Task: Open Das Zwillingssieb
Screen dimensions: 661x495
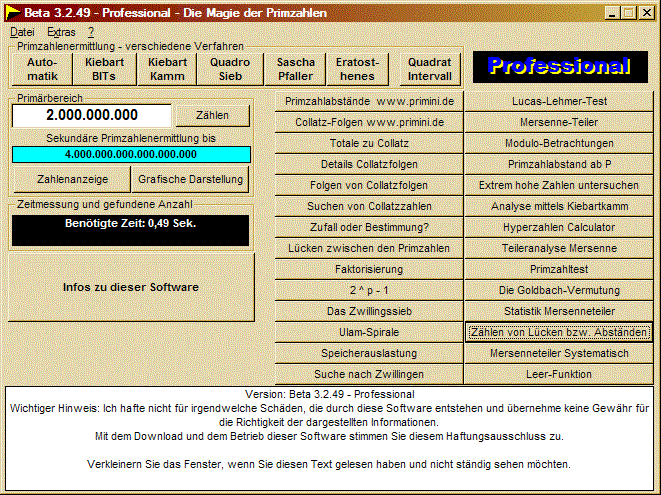Action: click(369, 312)
